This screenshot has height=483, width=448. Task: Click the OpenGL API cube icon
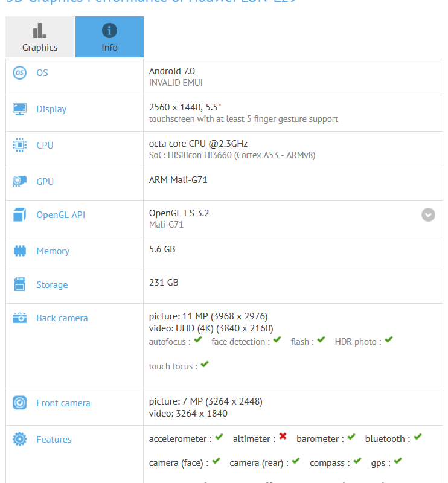pos(20,215)
